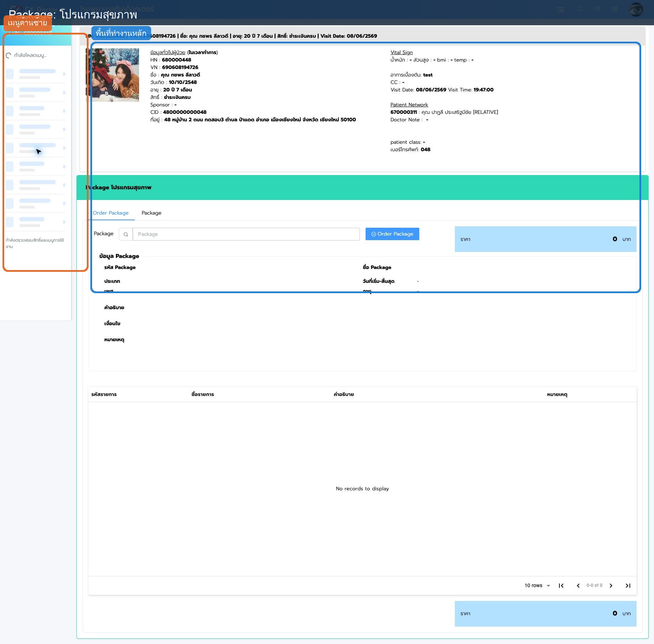
Task: Click the 0-0 of 0 pagination text
Action: tap(595, 585)
